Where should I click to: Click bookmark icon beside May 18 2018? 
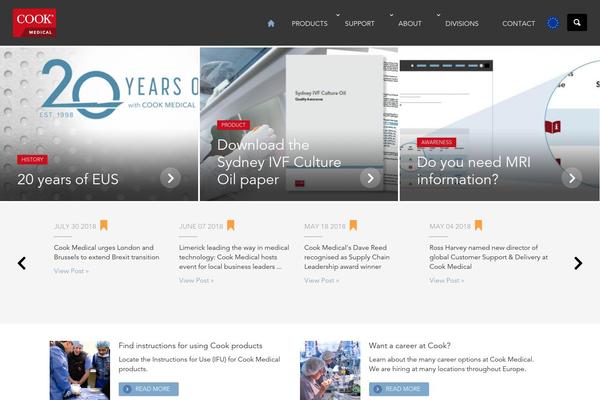[x=353, y=225]
